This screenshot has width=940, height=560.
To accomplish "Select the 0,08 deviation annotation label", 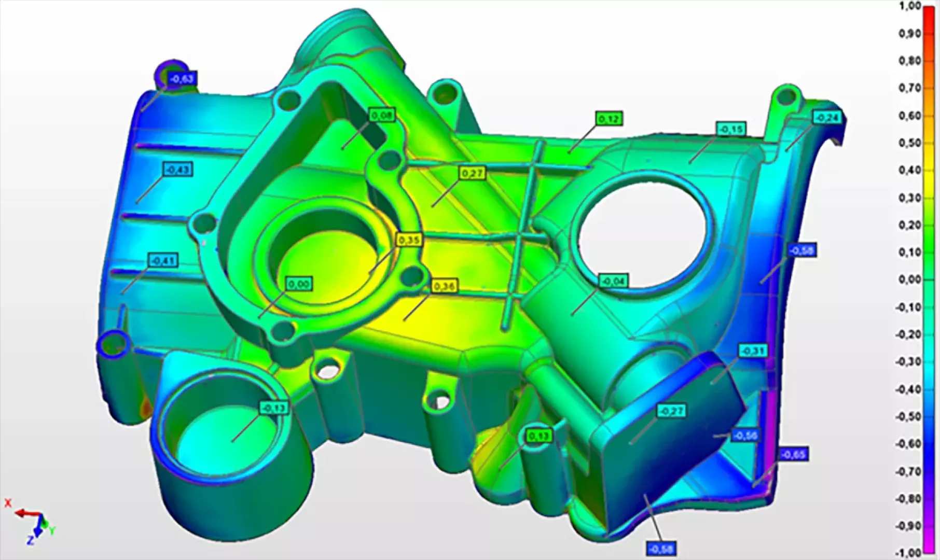I will pos(382,115).
